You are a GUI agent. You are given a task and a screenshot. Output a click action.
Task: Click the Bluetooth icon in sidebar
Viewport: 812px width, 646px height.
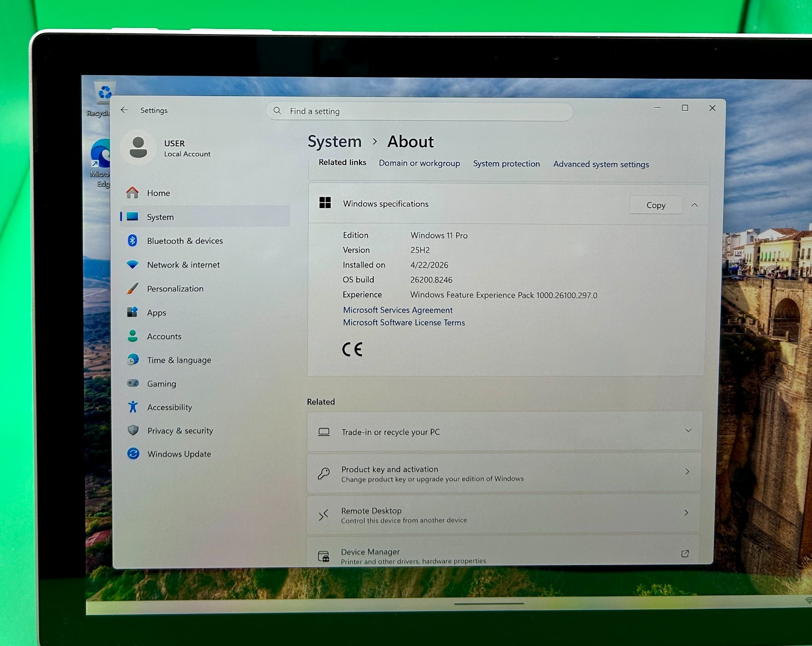click(133, 240)
